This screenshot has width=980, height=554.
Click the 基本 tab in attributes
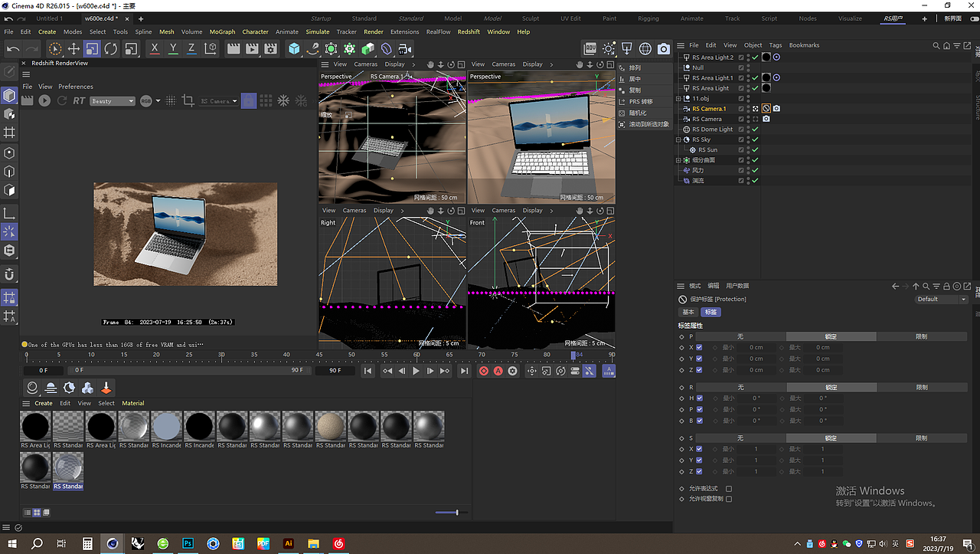pos(688,312)
